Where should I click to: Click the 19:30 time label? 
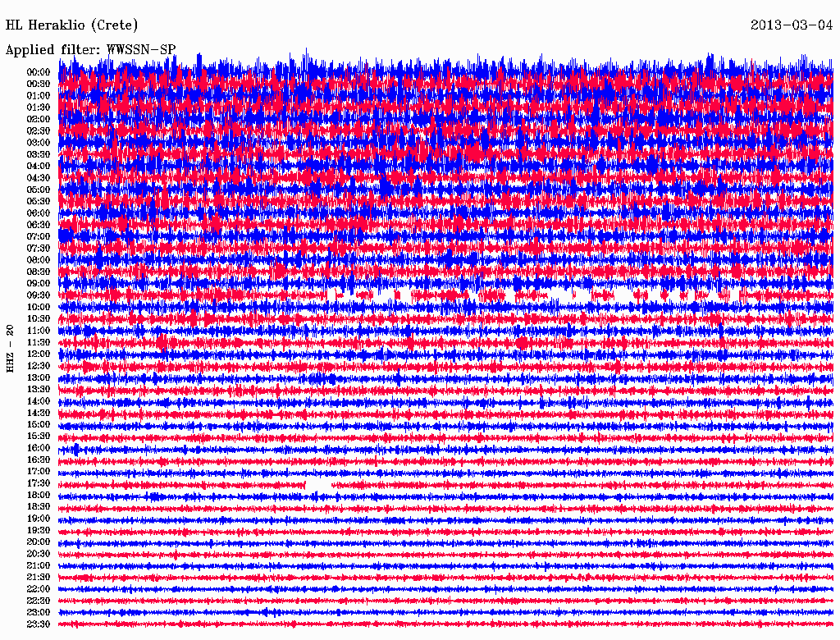coord(39,530)
